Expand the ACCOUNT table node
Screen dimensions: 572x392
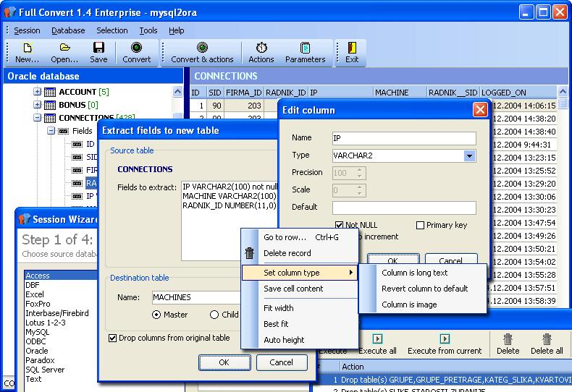pos(37,91)
